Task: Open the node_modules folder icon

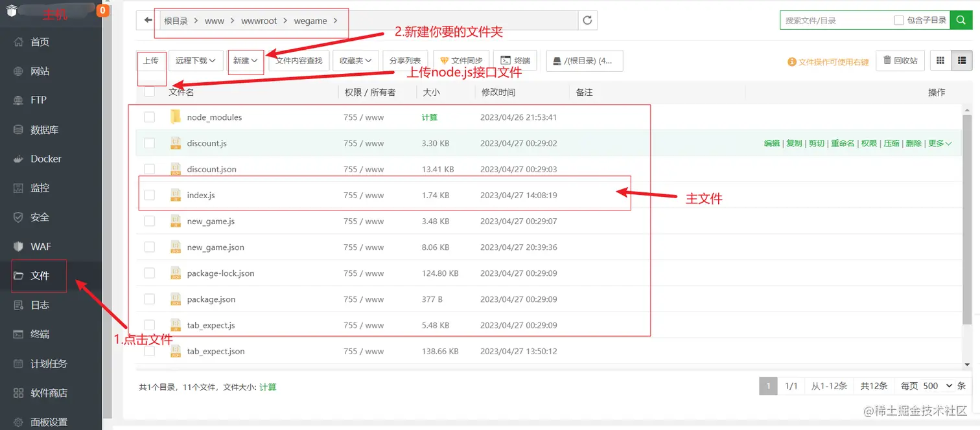Action: [x=176, y=117]
